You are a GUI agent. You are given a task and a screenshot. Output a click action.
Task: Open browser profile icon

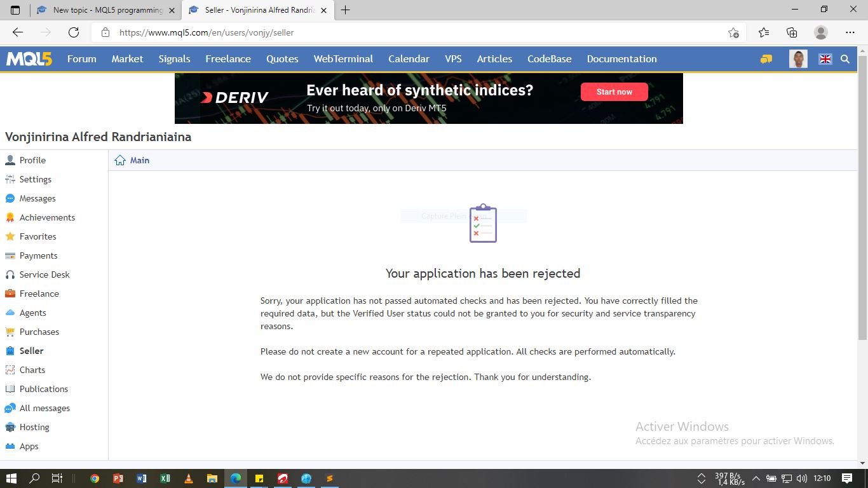821,32
